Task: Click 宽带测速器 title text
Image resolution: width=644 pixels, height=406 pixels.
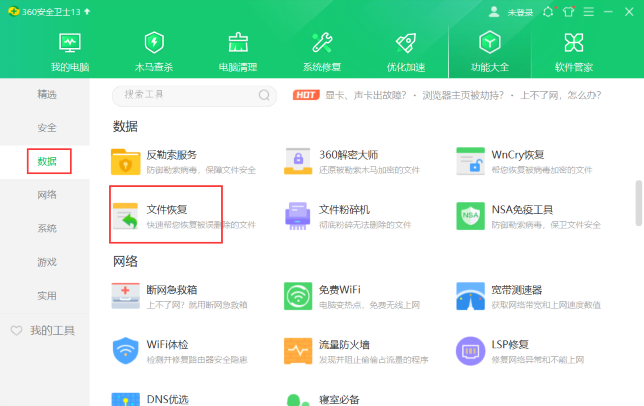Action: click(517, 290)
